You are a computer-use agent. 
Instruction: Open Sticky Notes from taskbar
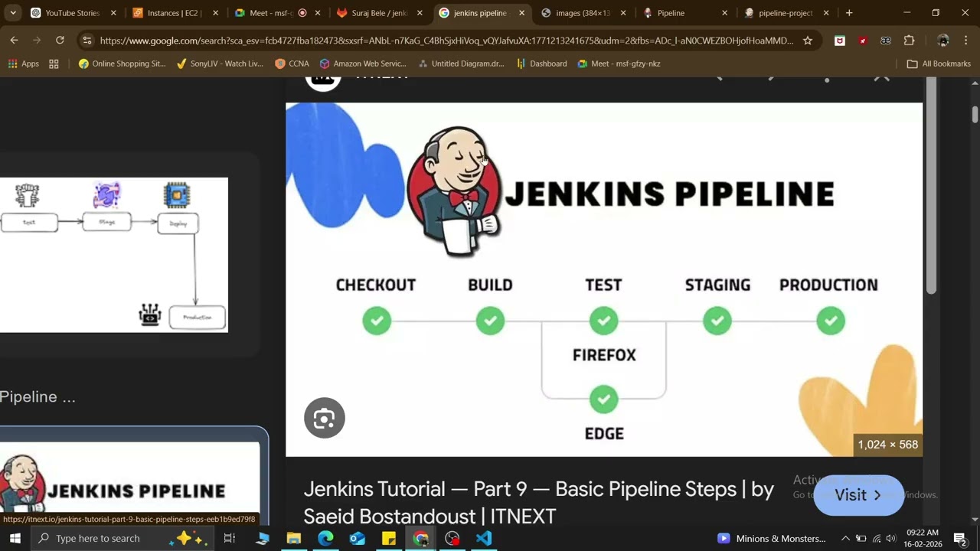point(389,538)
